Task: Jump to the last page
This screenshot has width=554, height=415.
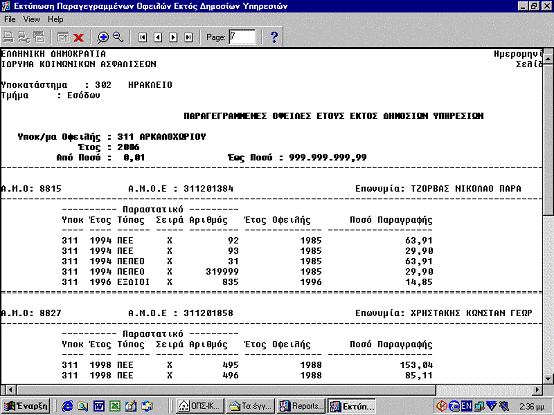Action: pos(189,37)
